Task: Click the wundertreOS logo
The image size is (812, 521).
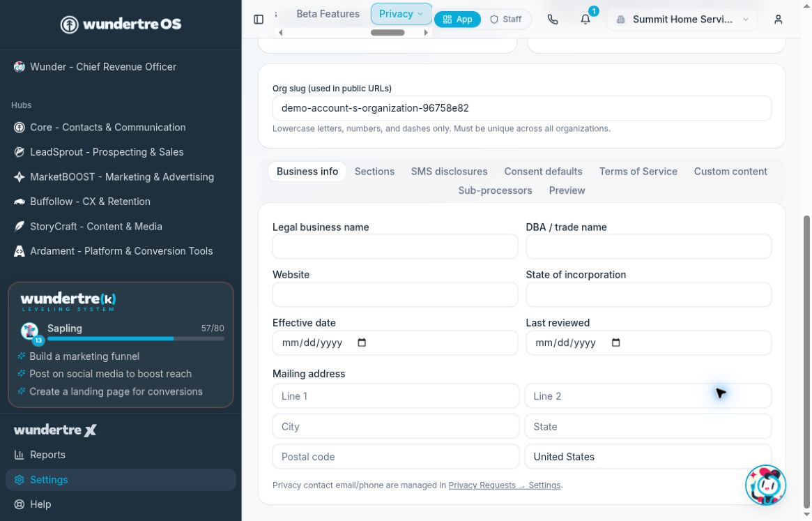Action: tap(121, 24)
